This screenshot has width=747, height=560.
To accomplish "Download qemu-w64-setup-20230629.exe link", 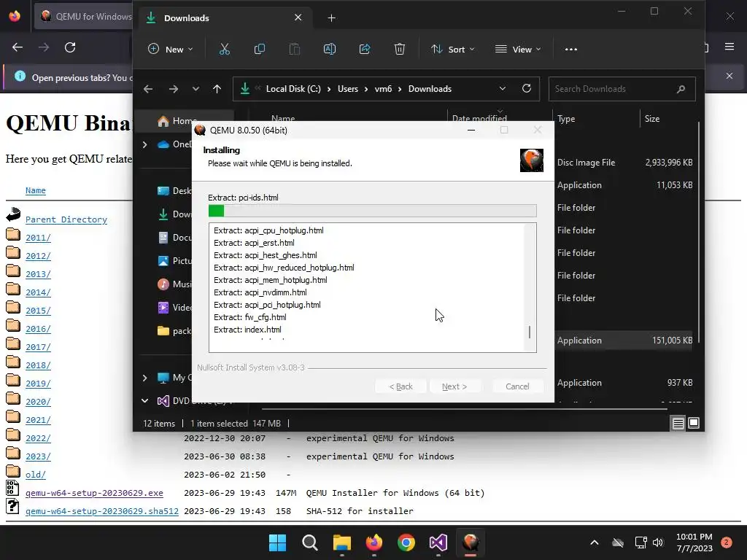I will coord(94,493).
